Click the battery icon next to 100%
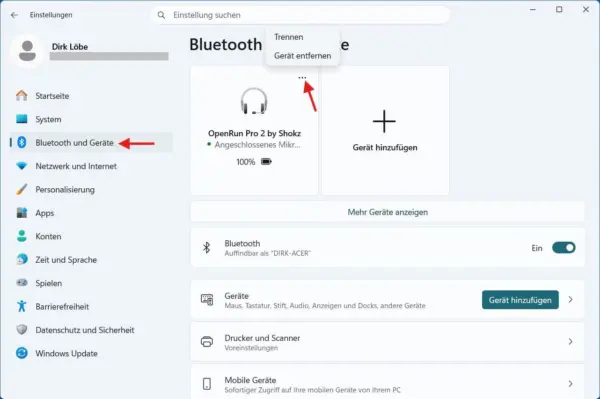This screenshot has width=600, height=399. click(266, 162)
